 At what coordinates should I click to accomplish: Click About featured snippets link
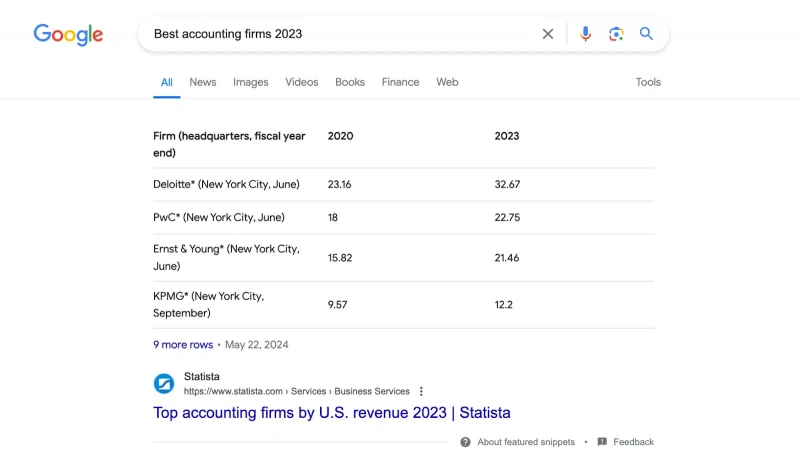526,442
